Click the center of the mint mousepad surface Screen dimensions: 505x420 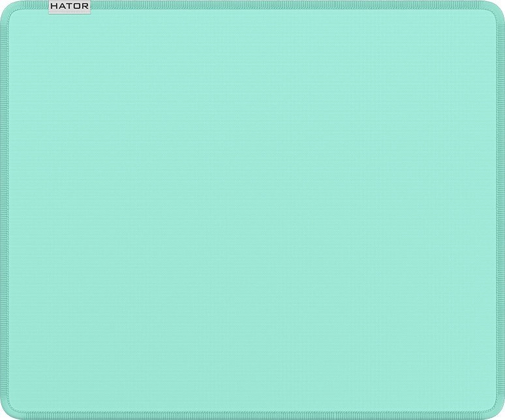click(252, 210)
